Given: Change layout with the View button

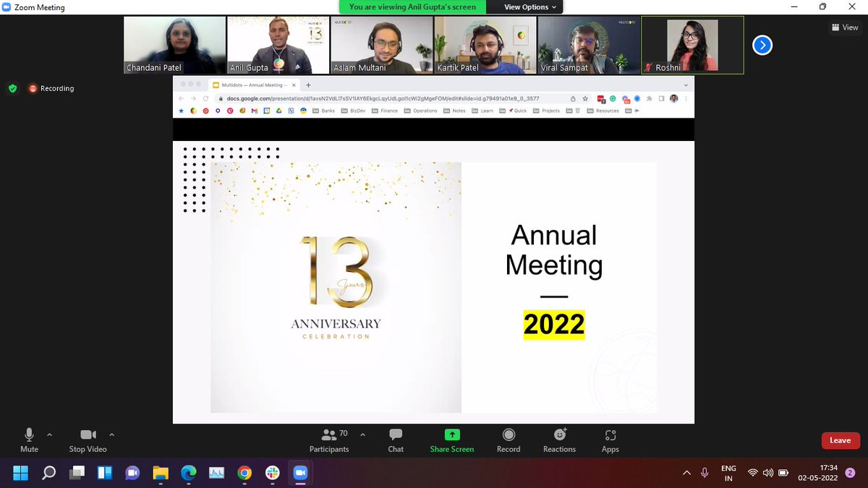Looking at the screenshot, I should click(x=845, y=27).
